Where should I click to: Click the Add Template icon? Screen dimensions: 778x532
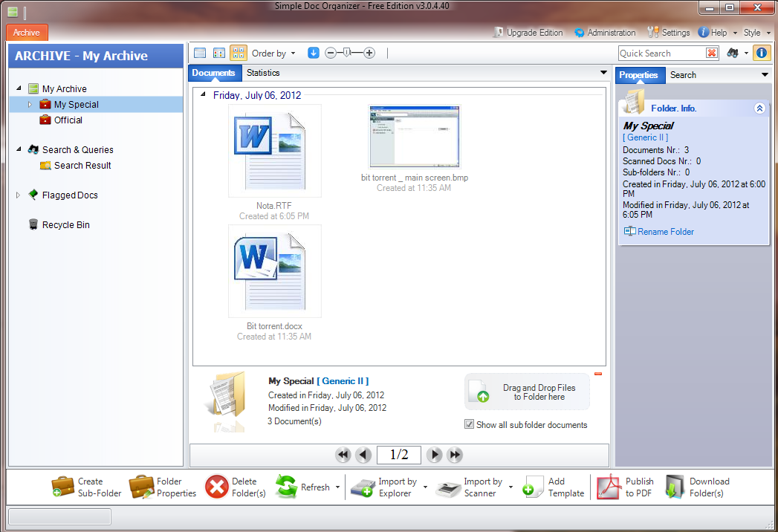(x=533, y=487)
